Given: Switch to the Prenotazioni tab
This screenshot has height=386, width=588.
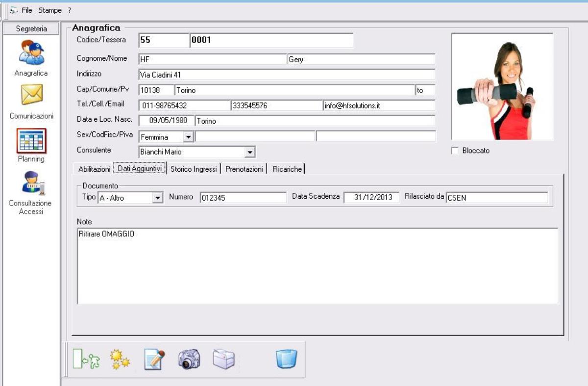Looking at the screenshot, I should (x=245, y=169).
